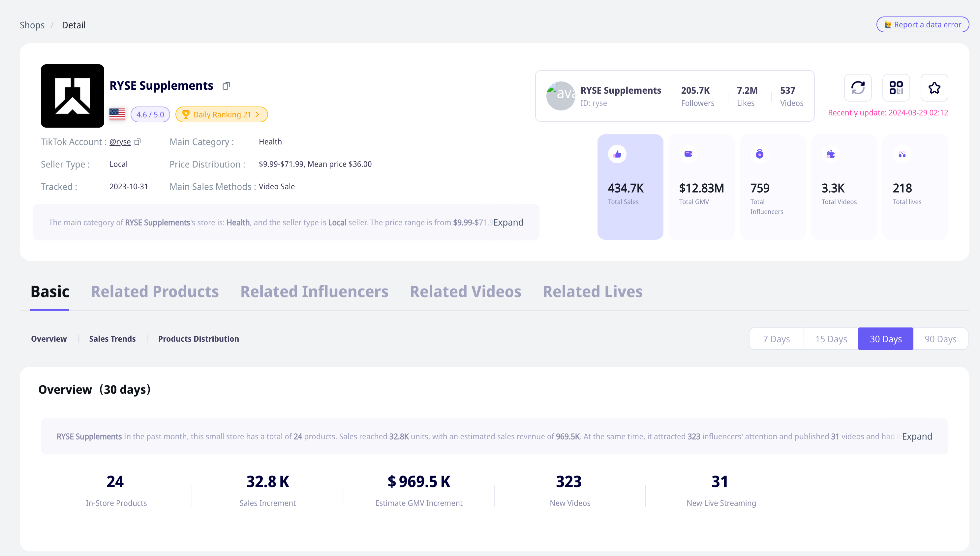Jump to Sales Trends section

pyautogui.click(x=112, y=339)
